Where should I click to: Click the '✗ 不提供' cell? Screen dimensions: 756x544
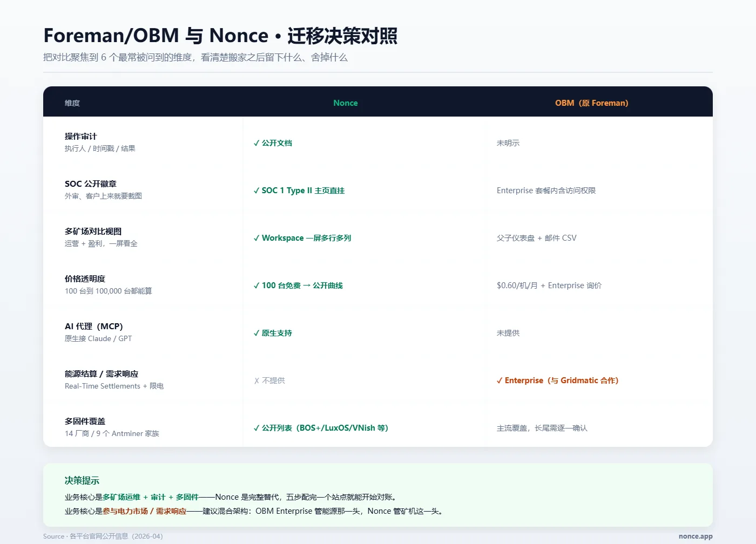(x=269, y=380)
